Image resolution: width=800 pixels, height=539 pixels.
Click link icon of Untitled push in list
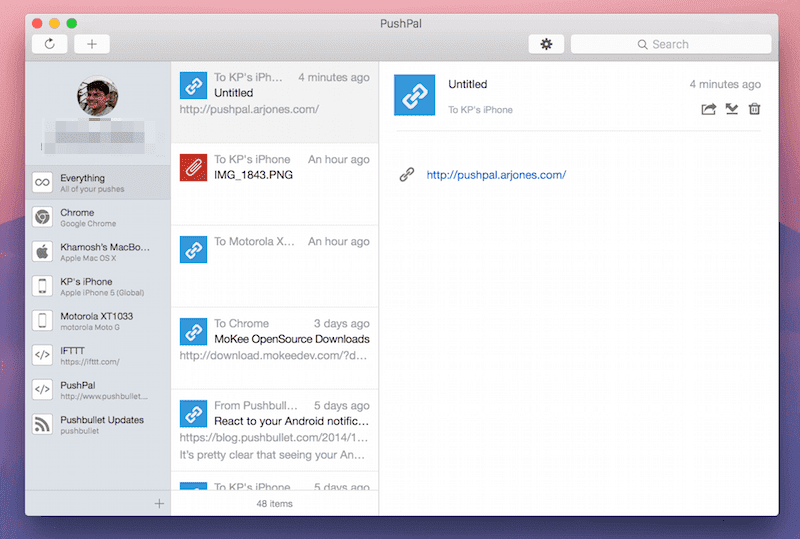click(193, 85)
